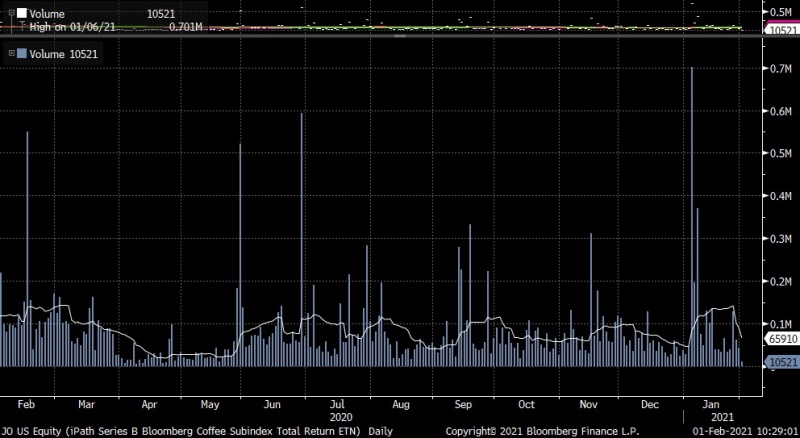Click the 2020 year label
The width and height of the screenshot is (800, 438).
(341, 417)
